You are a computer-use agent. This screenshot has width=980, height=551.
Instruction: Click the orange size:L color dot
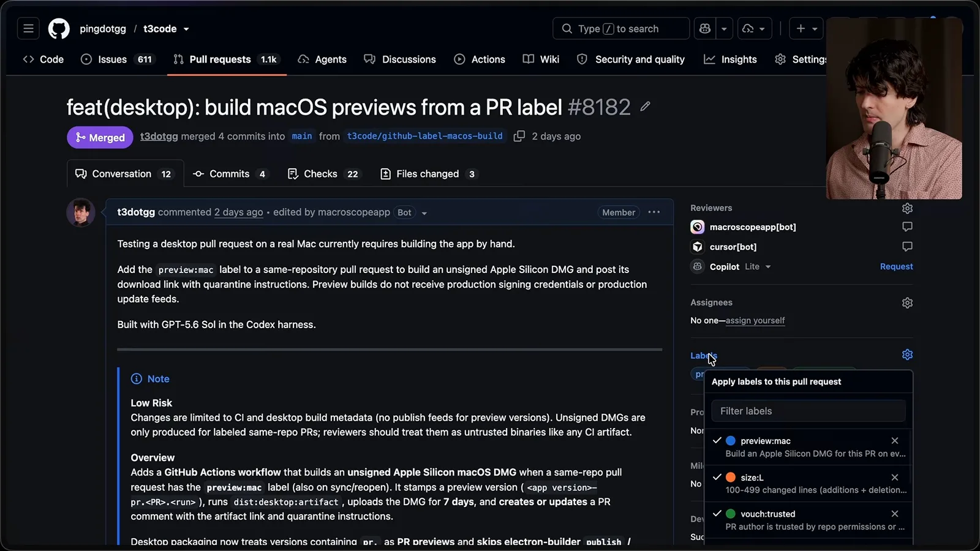[x=731, y=478]
